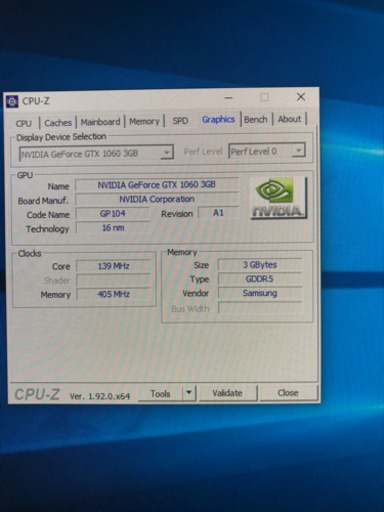Click the Validate button
The width and height of the screenshot is (384, 512).
pyautogui.click(x=228, y=393)
